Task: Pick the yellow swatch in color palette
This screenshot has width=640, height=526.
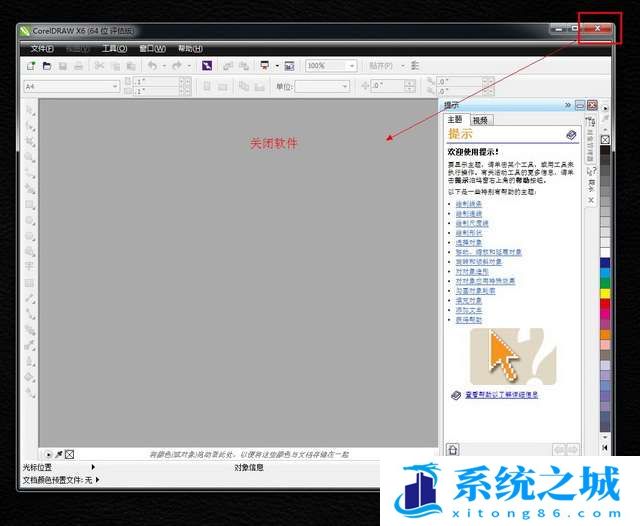Action: [605, 293]
